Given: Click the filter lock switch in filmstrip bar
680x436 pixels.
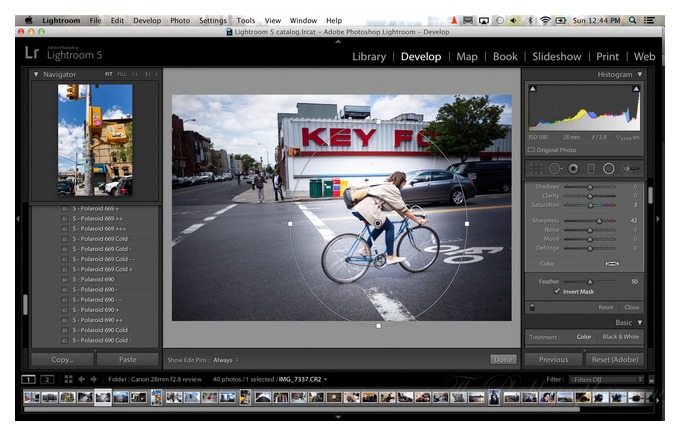Looking at the screenshot, I should (651, 380).
